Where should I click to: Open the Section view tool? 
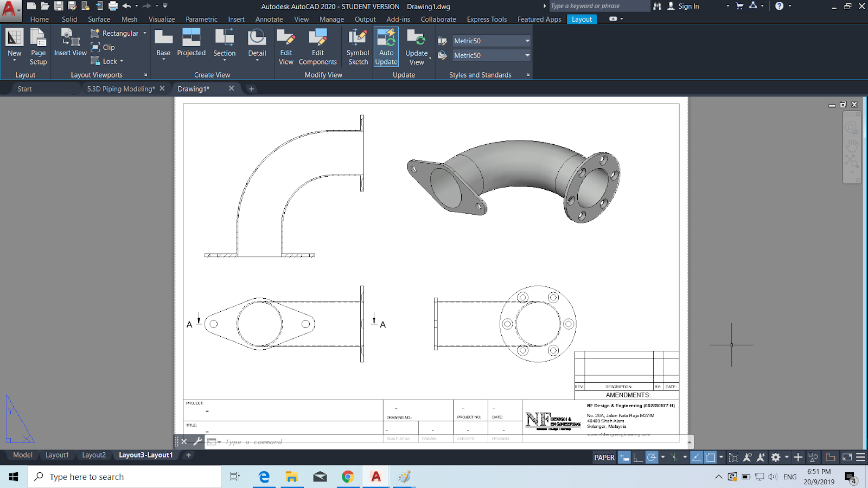(x=224, y=43)
